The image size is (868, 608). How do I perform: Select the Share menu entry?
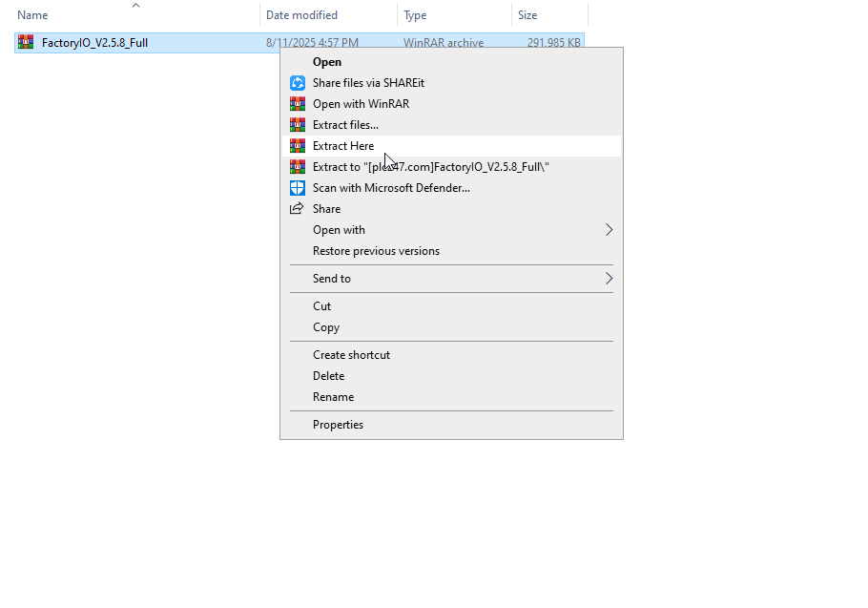452,209
